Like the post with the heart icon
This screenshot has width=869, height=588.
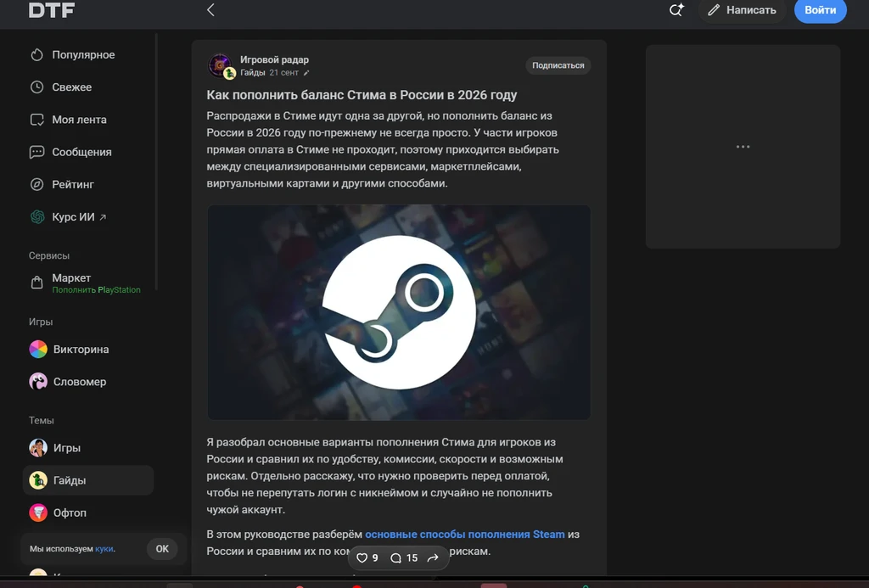362,558
